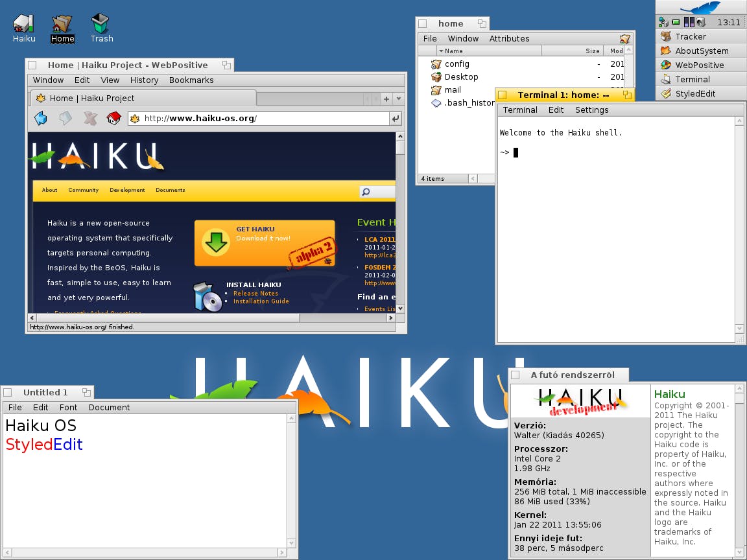Open the About link on the website
Viewport: 747px width, 560px height.
49,190
